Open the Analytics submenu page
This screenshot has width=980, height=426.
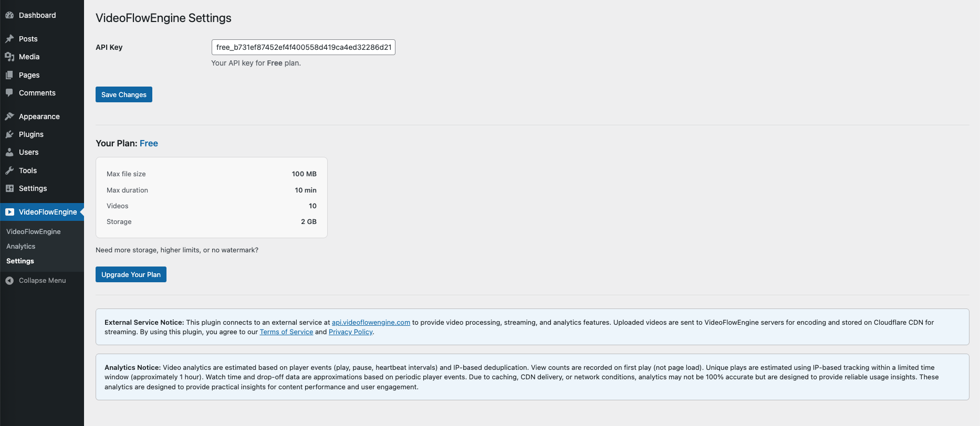(x=21, y=246)
